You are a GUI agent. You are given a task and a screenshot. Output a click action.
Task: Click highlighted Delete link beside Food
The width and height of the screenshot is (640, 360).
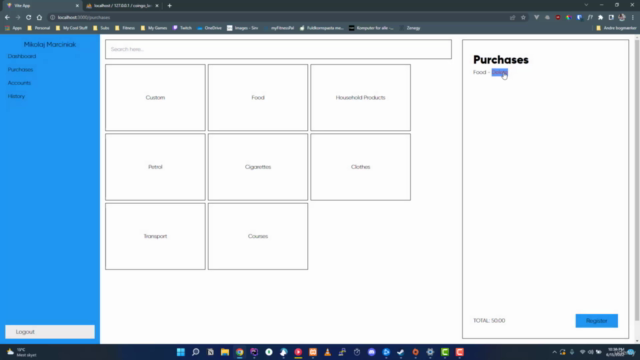500,72
